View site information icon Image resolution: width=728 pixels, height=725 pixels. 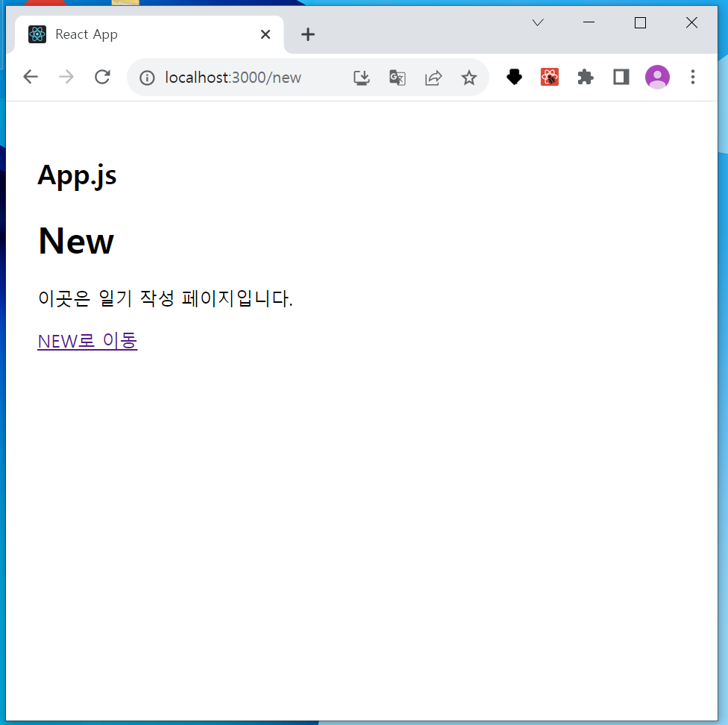pyautogui.click(x=147, y=78)
